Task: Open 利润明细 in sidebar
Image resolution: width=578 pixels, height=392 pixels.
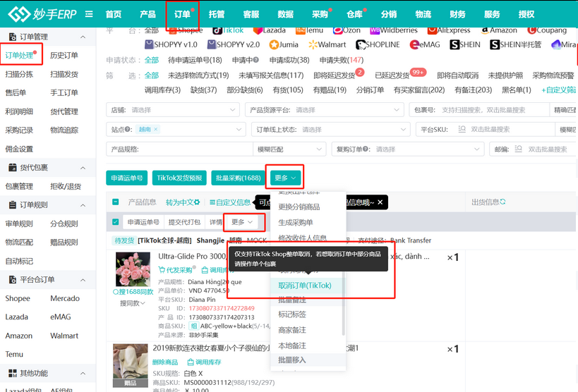Action: [19, 111]
